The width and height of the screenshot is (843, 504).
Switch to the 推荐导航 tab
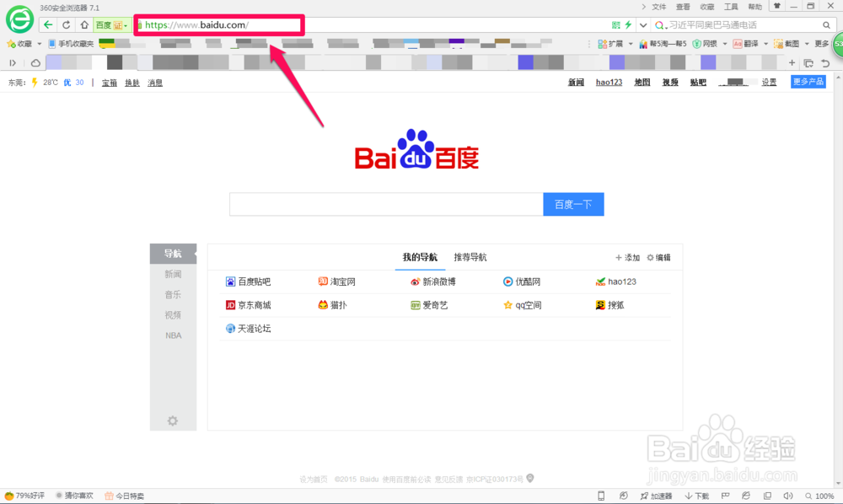[470, 257]
